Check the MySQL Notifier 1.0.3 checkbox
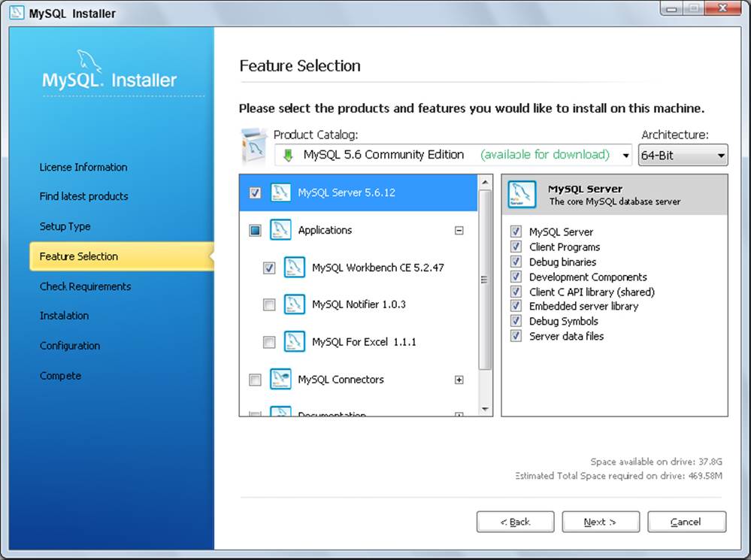This screenshot has height=560, width=751. (269, 304)
